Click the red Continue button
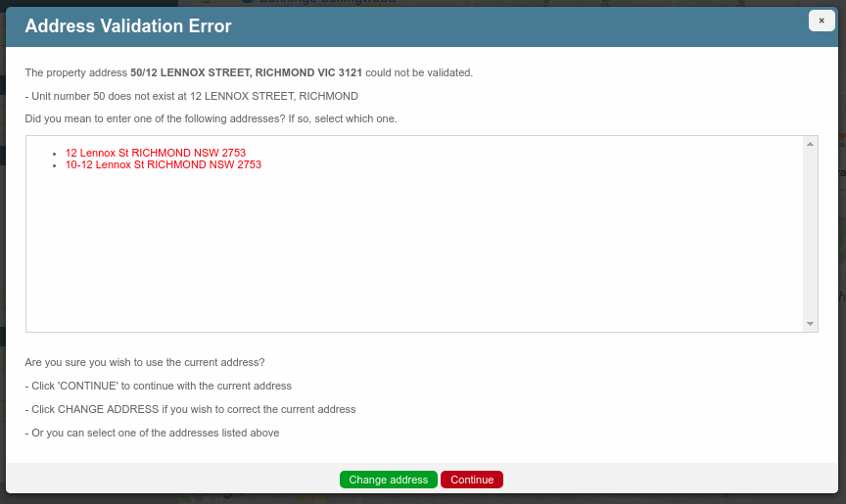The width and height of the screenshot is (846, 504). click(472, 480)
